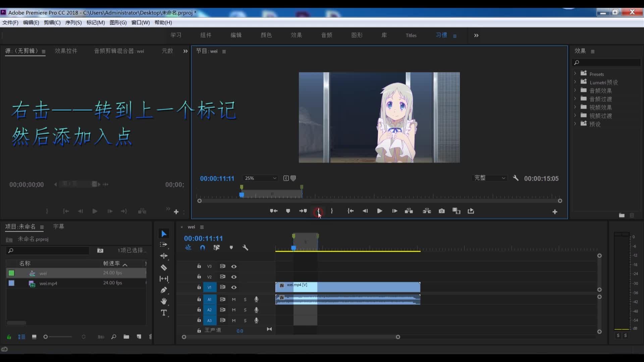This screenshot has width=644, height=362.
Task: Open 剪辑(C) menu
Action: pos(52,22)
